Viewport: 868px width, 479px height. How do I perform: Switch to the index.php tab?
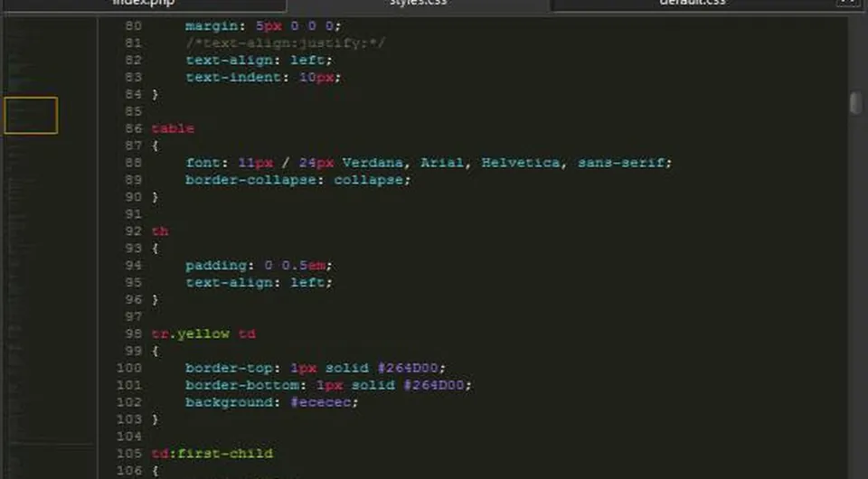pyautogui.click(x=143, y=5)
